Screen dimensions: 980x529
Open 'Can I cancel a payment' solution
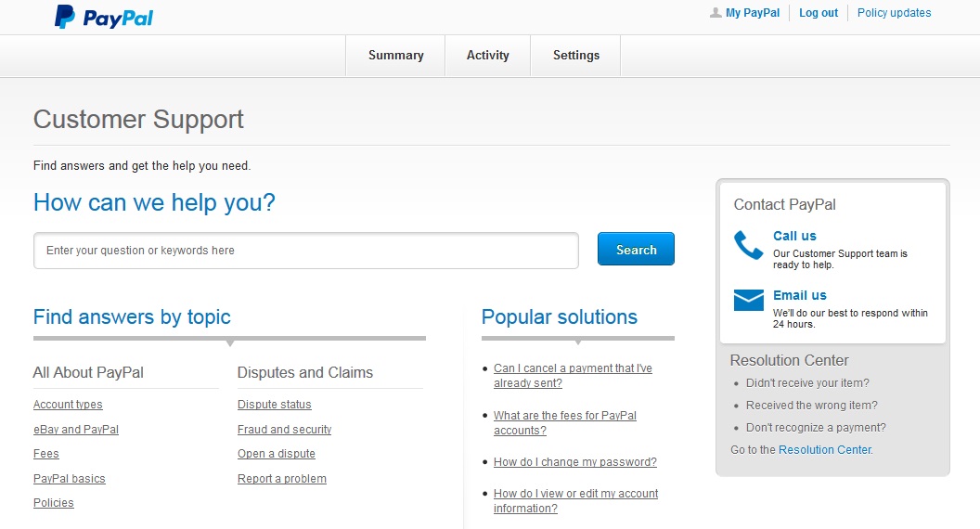tap(573, 376)
